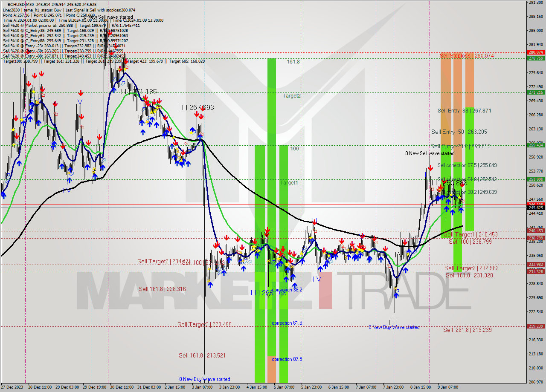This screenshot has height=392, width=546.
Task: Click the blue 'correction 61.8' label
Action: [287, 323]
